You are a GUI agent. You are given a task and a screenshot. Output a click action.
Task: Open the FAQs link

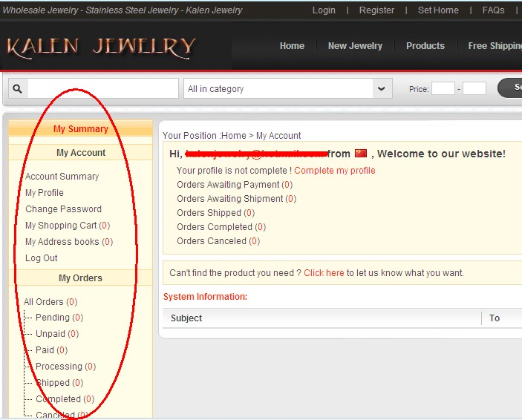click(493, 10)
